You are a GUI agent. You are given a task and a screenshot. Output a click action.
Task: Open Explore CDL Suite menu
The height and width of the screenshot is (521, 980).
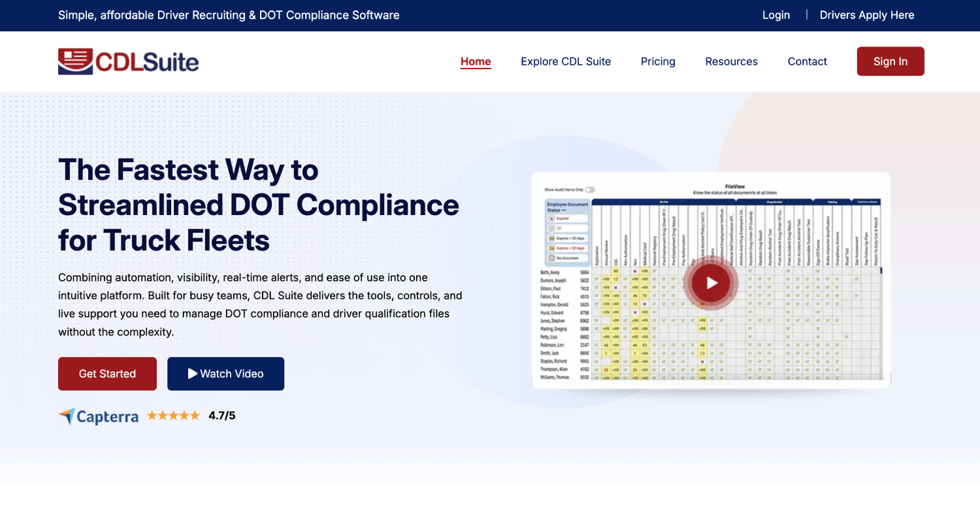coord(566,61)
